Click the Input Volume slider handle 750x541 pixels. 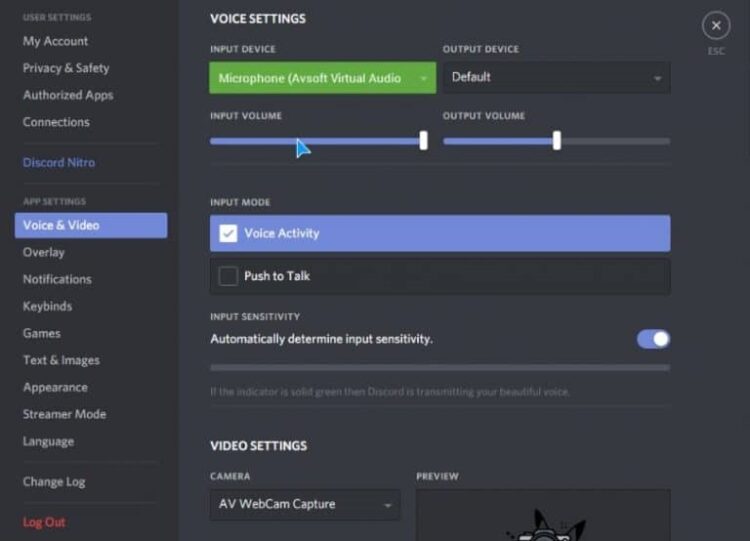[423, 141]
